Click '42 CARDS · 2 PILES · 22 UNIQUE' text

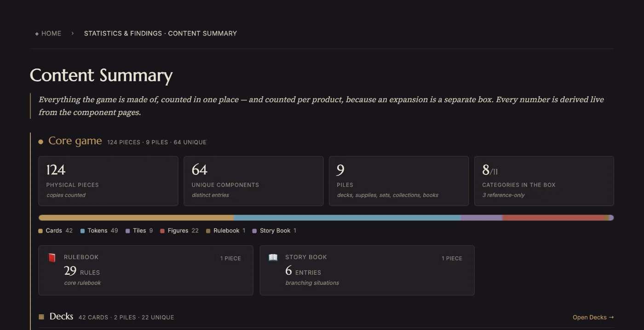[126, 318]
